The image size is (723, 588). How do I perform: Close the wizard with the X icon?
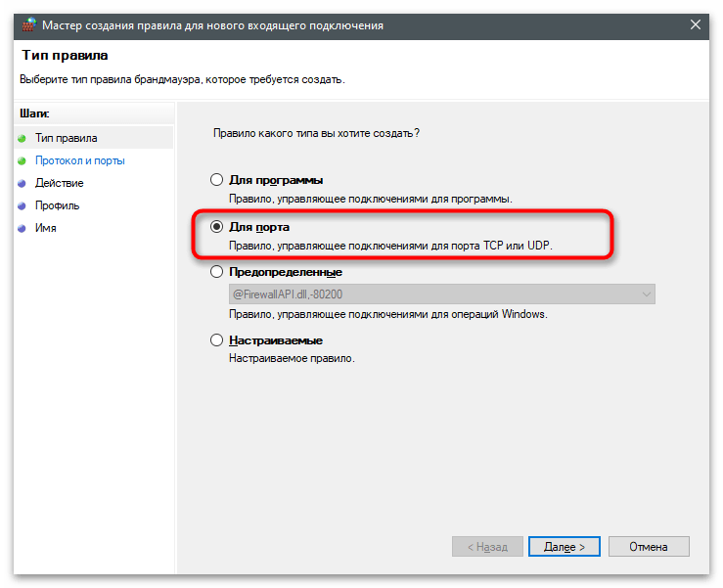pos(696,24)
